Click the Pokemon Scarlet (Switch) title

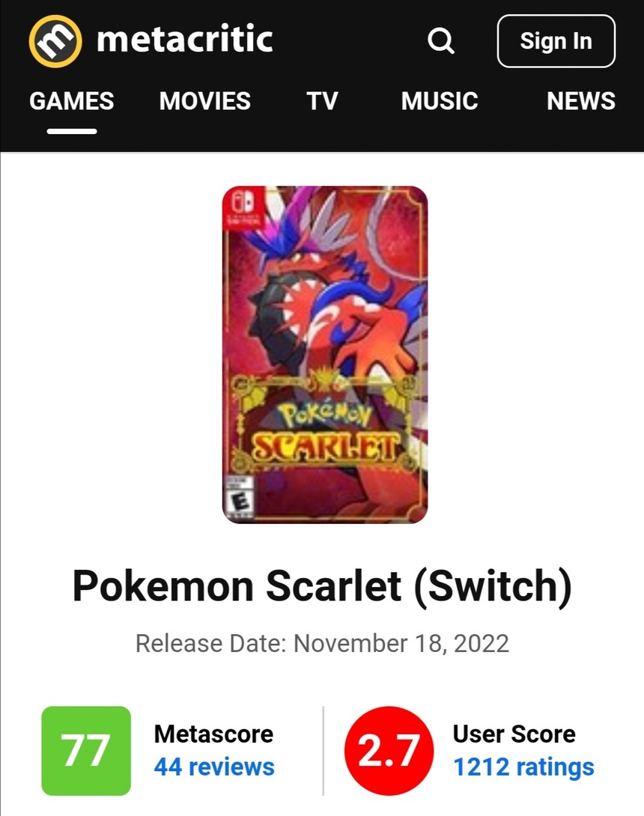coord(322,587)
